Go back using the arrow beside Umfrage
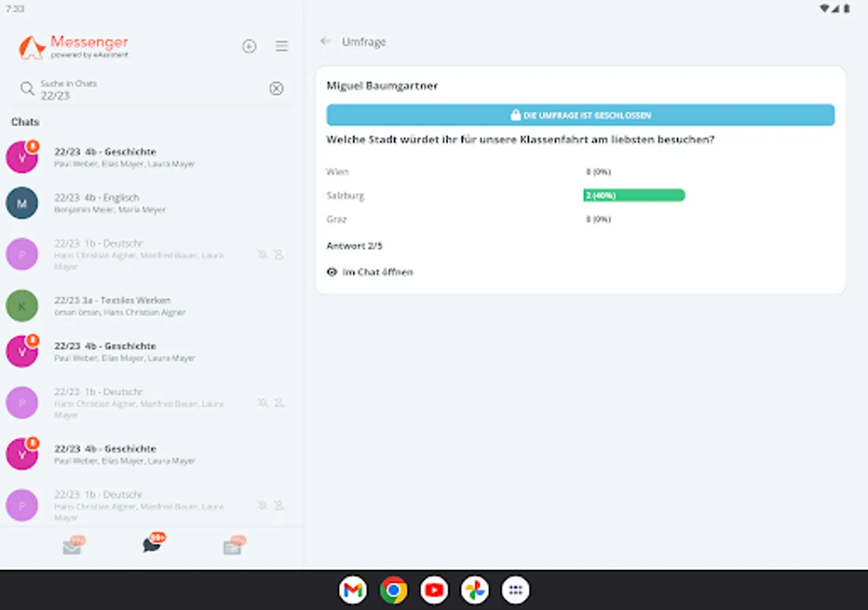Image resolution: width=868 pixels, height=610 pixels. coord(325,41)
